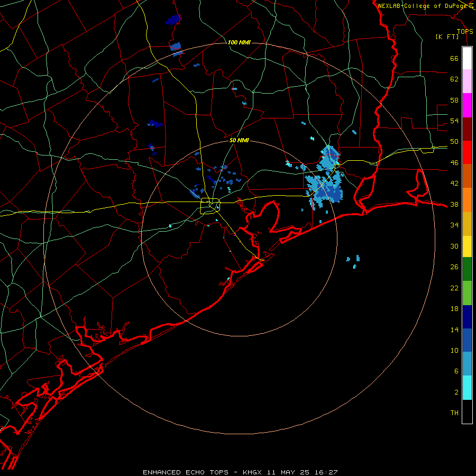Click the 'ENHANCED ECHO TOPS' caption text
This screenshot has width=476, height=476.
coord(186,472)
